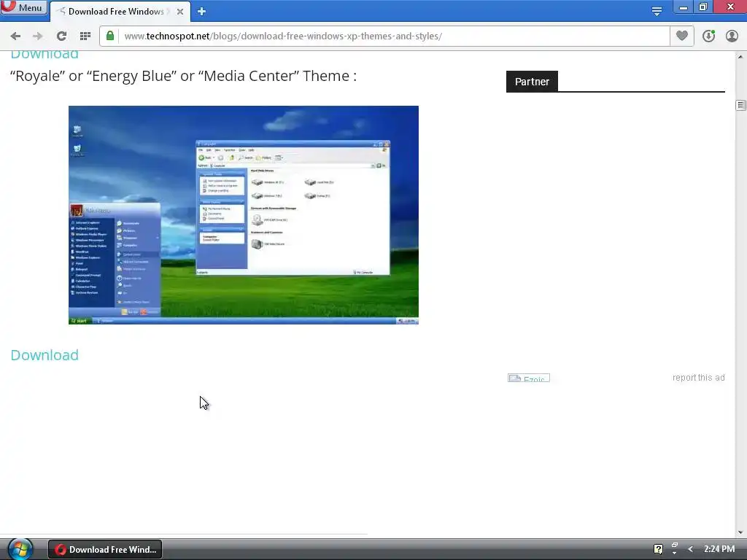The width and height of the screenshot is (747, 560).
Task: Click scrollbar down arrow
Action: coord(740,532)
